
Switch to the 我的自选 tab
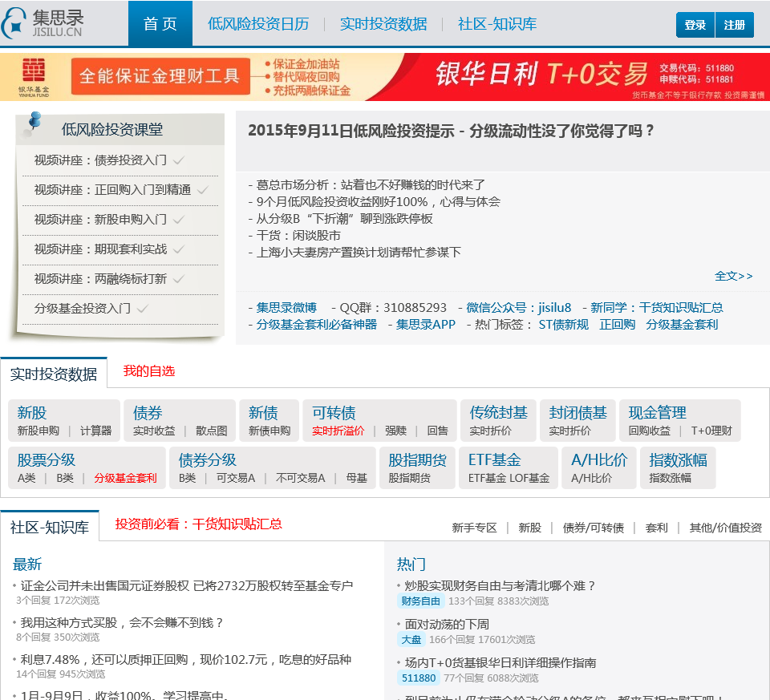pyautogui.click(x=149, y=371)
